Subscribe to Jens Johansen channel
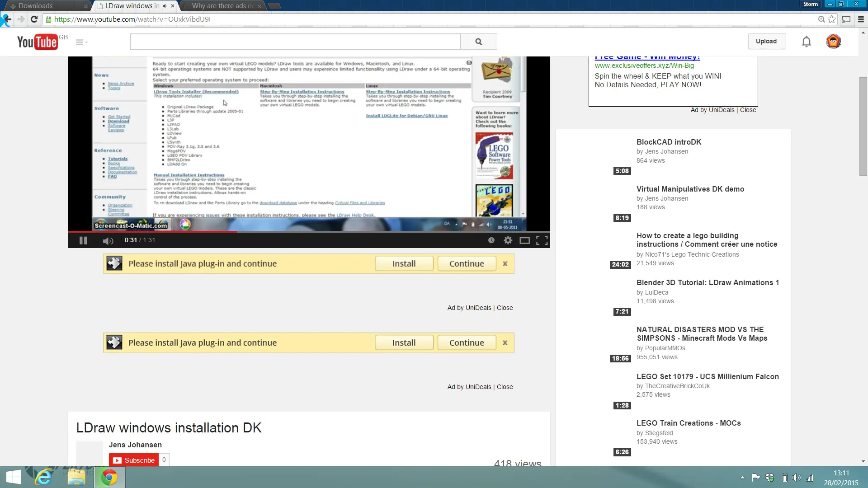 pyautogui.click(x=134, y=460)
